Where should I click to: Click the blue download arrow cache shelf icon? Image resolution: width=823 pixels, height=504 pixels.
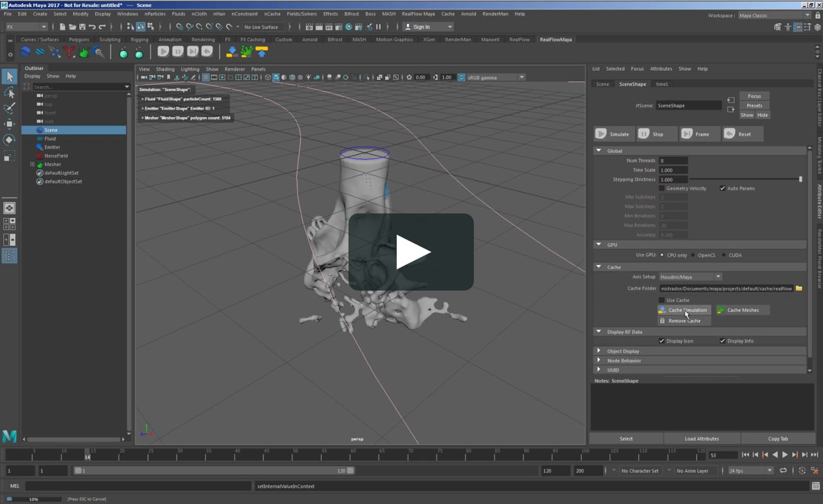(x=232, y=52)
